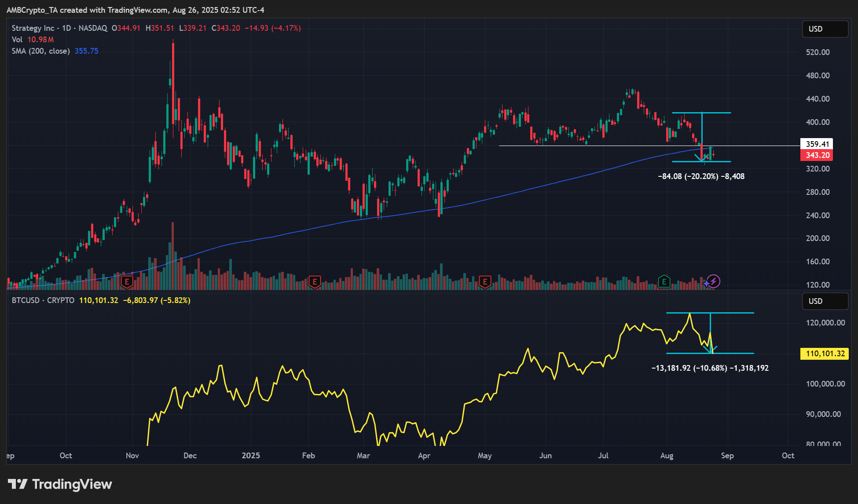Select the SMA (200, close) indicator legend
Image resolution: width=858 pixels, height=504 pixels.
click(40, 51)
